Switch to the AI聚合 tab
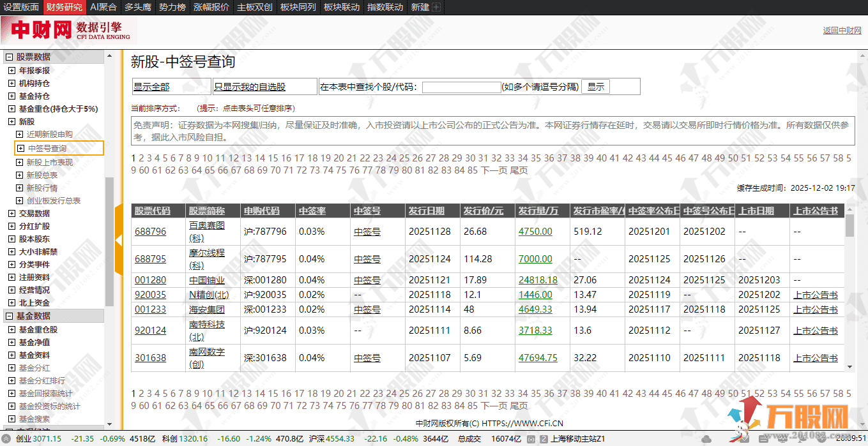Image resolution: width=868 pixels, height=446 pixels. click(x=103, y=8)
